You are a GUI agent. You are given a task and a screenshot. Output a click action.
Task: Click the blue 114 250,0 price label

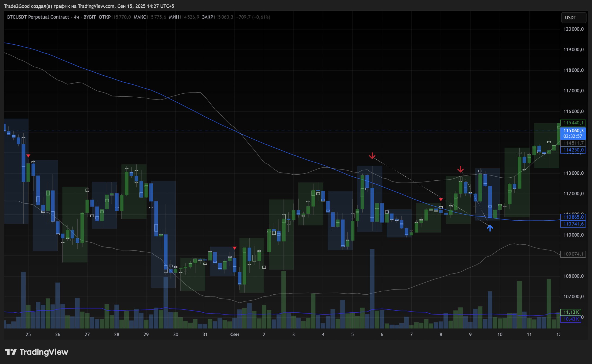click(x=573, y=150)
